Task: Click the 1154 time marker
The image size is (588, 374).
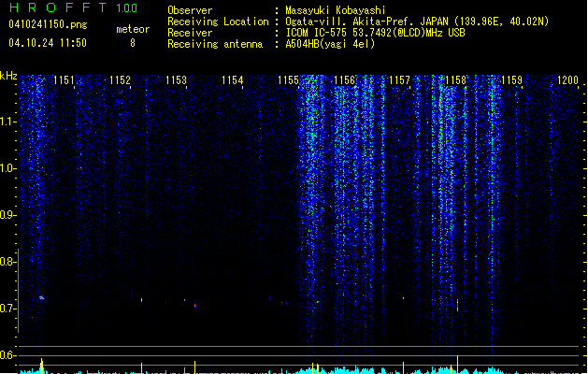Action: (232, 80)
